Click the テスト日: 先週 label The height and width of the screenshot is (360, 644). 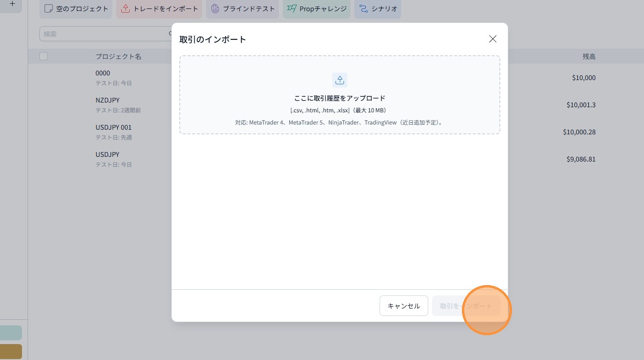(x=114, y=138)
